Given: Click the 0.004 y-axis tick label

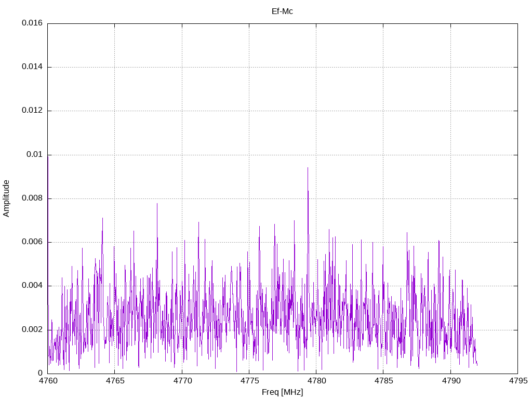Looking at the screenshot, I should tap(32, 286).
